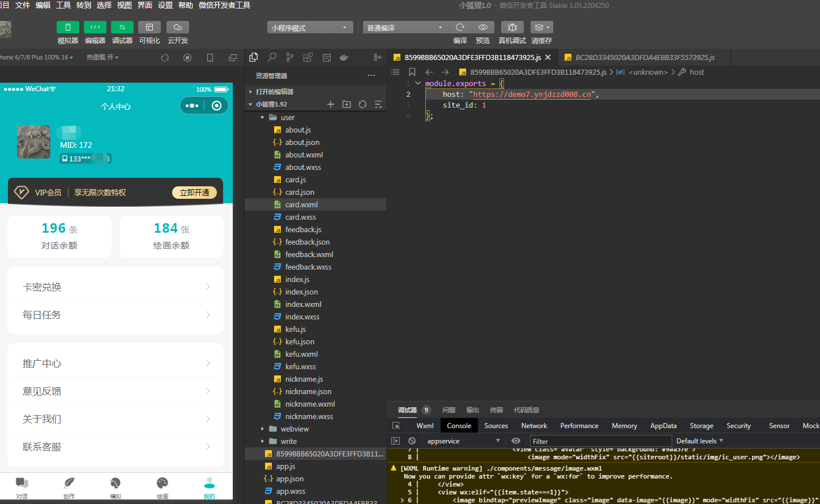This screenshot has height=504, width=820.
Task: Open 意见反馈 in the simulator
Action: coord(116,391)
